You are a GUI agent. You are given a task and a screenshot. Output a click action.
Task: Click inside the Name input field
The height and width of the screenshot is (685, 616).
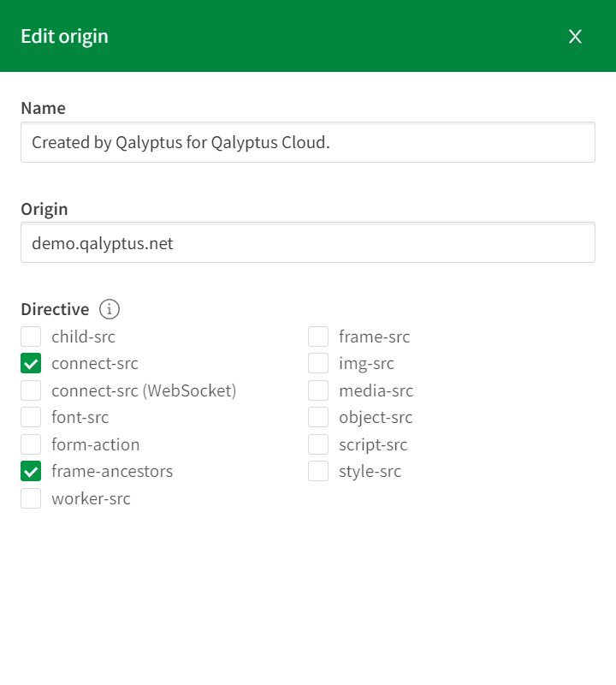pos(308,142)
